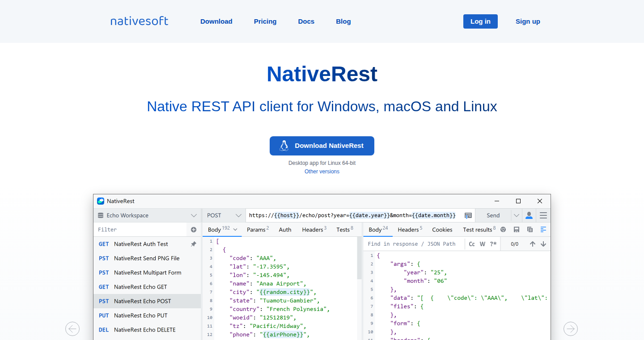644x340 pixels.
Task: Click the "Anaa Airport" value in body
Action: [x=280, y=284]
